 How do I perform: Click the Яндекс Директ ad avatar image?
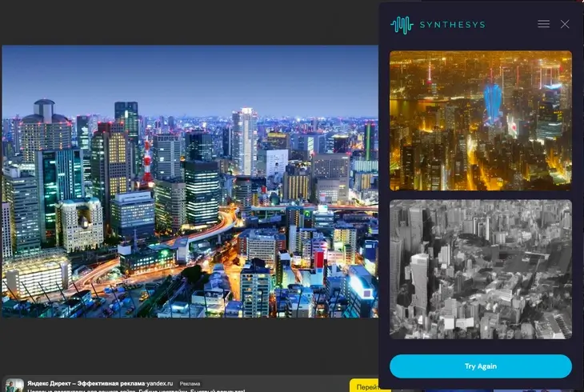tap(14, 386)
